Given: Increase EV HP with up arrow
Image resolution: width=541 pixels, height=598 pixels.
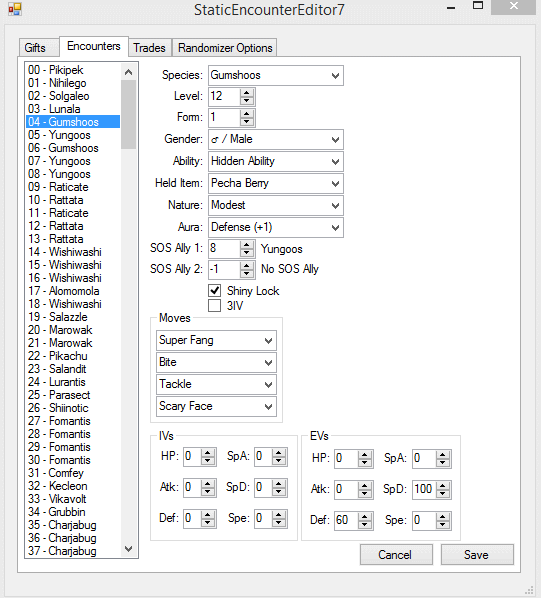Looking at the screenshot, I should click(365, 455).
